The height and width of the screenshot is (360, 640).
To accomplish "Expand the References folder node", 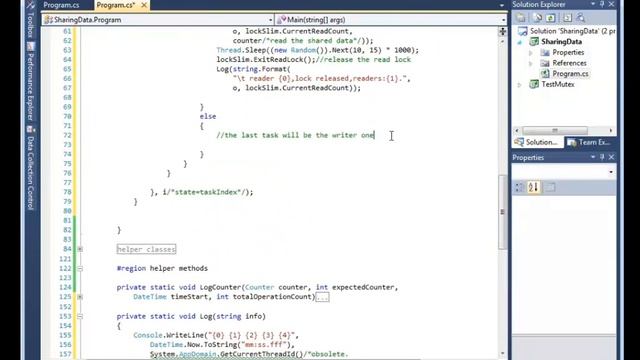I will point(531,64).
